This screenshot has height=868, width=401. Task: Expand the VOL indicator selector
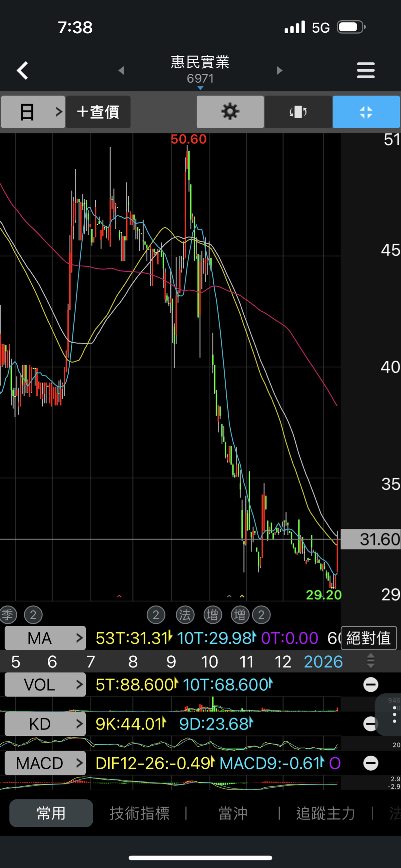45,684
